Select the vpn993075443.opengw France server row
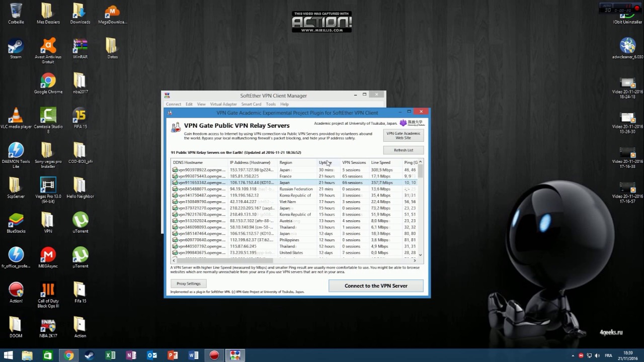Viewport: 644px width, 362px height. tap(294, 176)
